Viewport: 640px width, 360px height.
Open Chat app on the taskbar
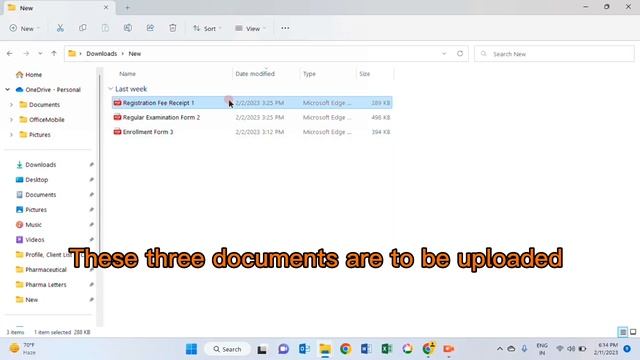[x=283, y=349]
